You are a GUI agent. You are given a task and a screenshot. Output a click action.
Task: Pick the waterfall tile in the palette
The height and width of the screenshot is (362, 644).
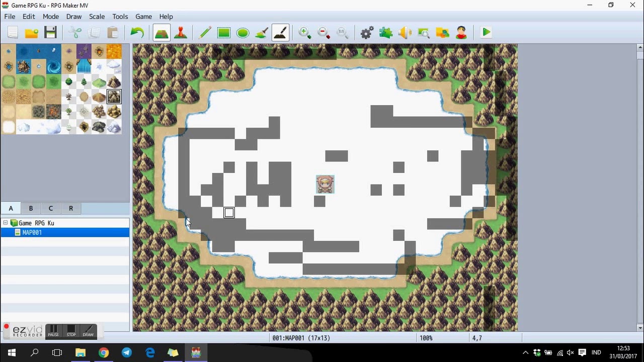[84, 66]
